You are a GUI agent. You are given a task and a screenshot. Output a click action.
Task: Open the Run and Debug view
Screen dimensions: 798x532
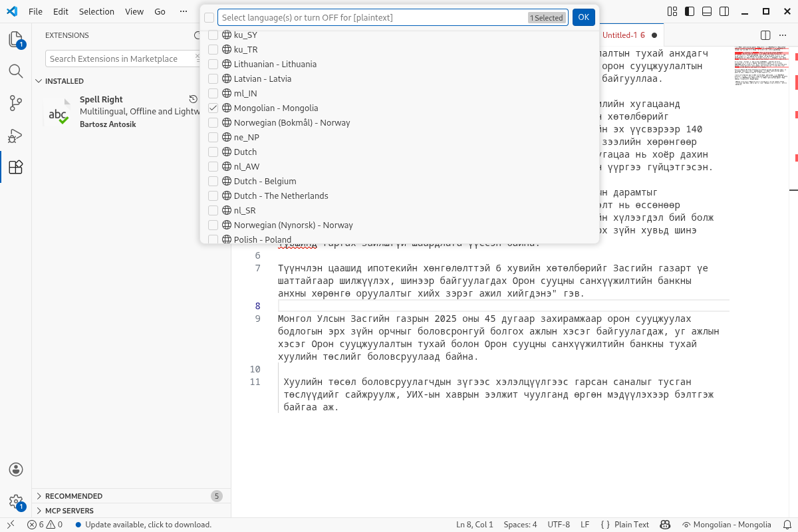click(x=16, y=135)
